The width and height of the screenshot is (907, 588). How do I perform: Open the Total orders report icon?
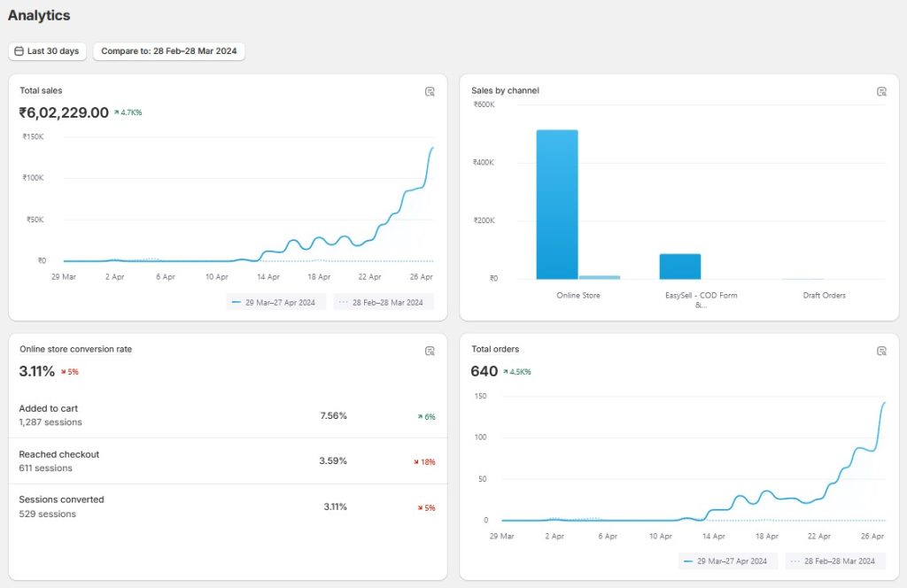tap(881, 351)
